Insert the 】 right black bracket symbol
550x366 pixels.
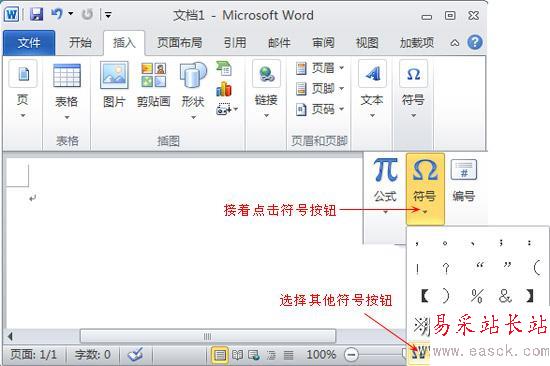(x=530, y=296)
